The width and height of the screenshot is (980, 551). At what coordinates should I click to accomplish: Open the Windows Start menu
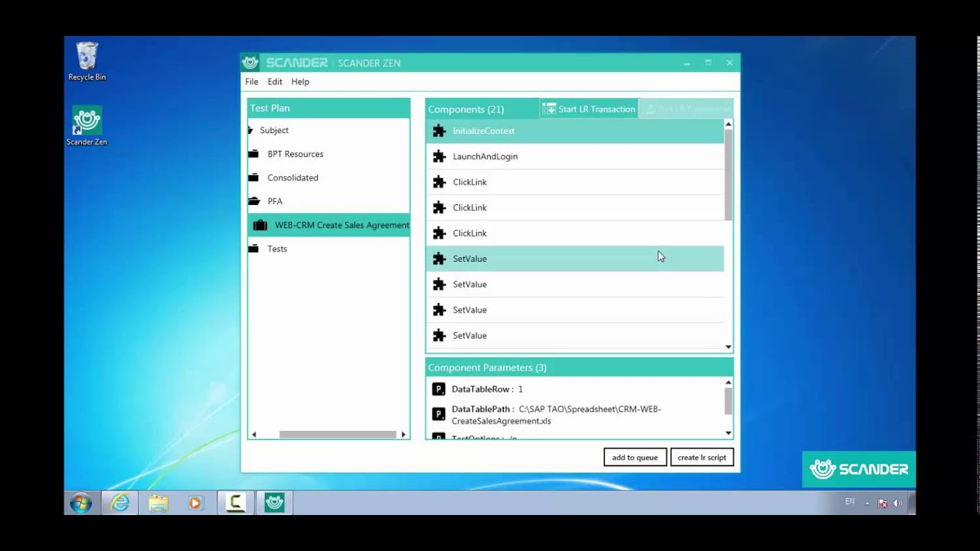pos(80,503)
